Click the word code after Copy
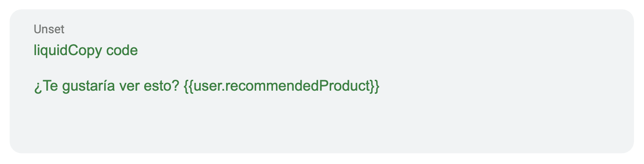The image size is (644, 164). (122, 50)
